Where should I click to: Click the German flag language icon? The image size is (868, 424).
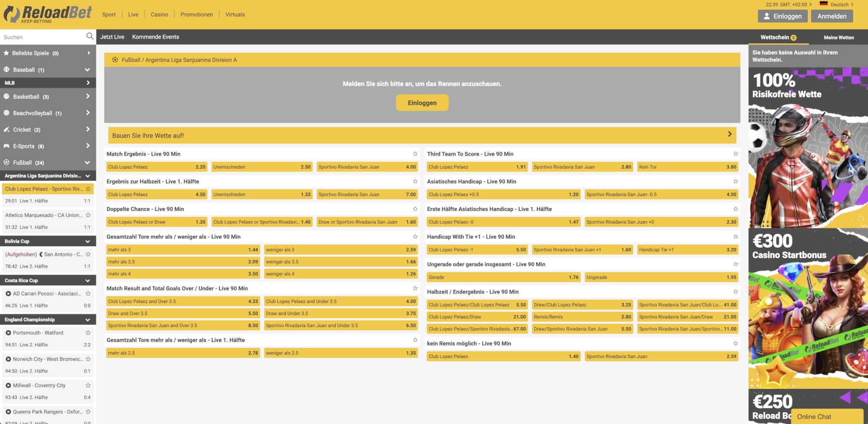click(x=823, y=4)
